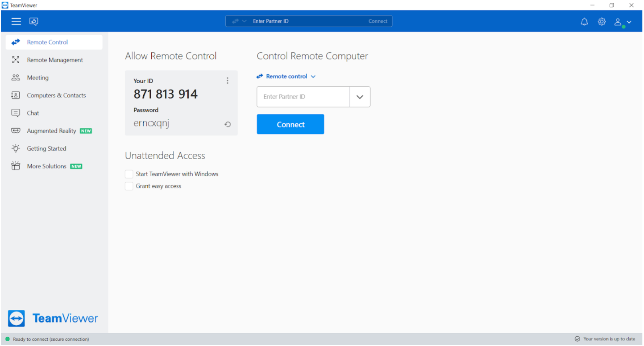The image size is (644, 346).
Task: Enable Start TeamViewer with Windows
Action: tap(129, 174)
